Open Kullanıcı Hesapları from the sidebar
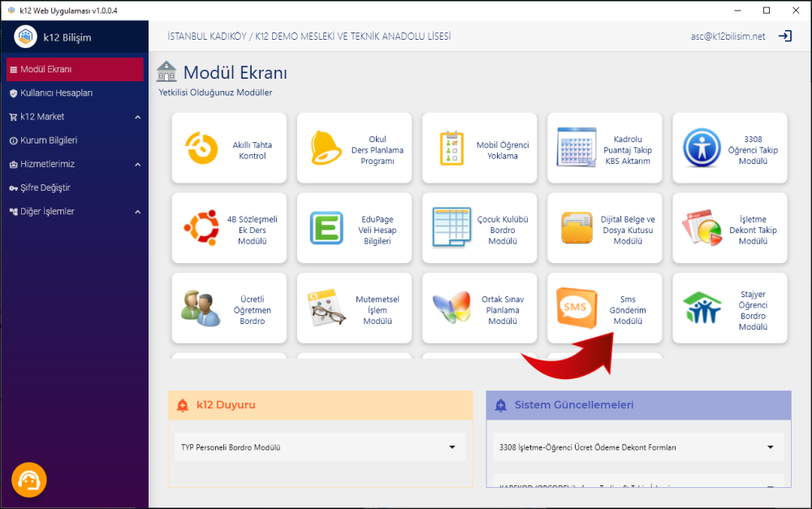The height and width of the screenshot is (509, 812). coord(75,93)
